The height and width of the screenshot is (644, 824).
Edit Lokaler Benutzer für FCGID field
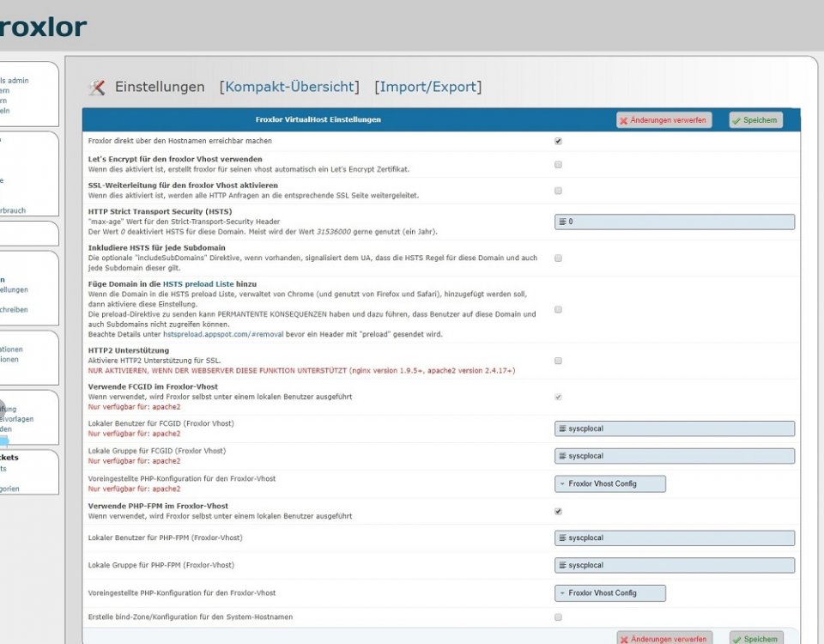[675, 429]
